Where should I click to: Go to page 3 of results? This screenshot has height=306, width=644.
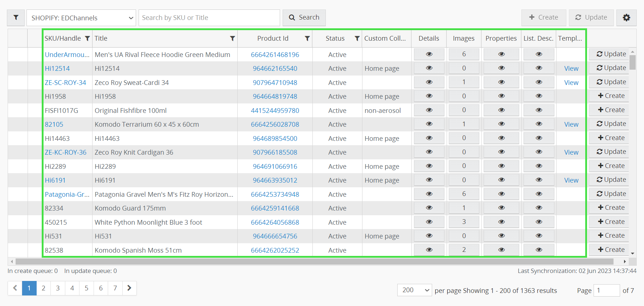pyautogui.click(x=58, y=288)
